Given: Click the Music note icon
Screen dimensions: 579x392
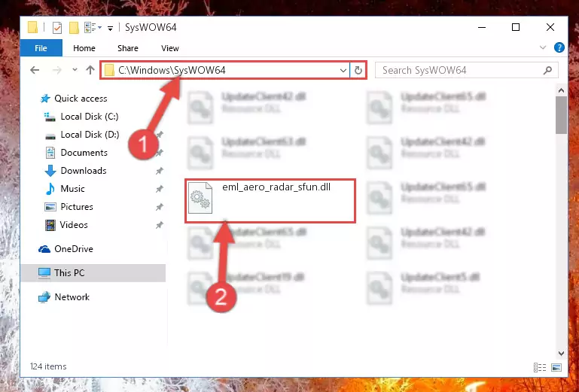Looking at the screenshot, I should (x=50, y=189).
